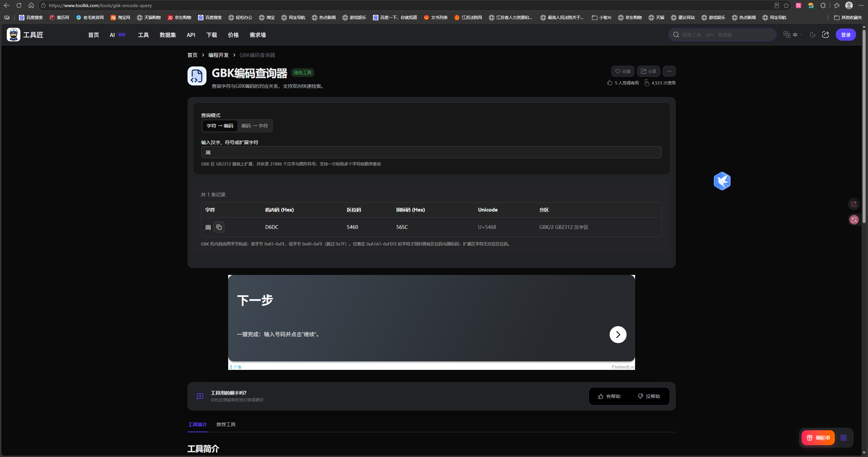
Task: Click the thumbs-up 人觉得有用 icon
Action: click(x=610, y=83)
